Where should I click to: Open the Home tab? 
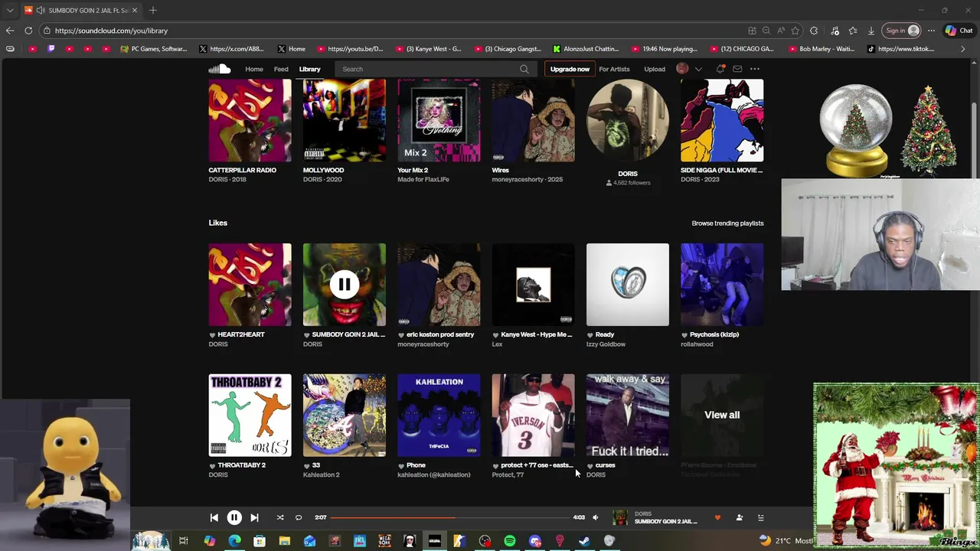[254, 69]
